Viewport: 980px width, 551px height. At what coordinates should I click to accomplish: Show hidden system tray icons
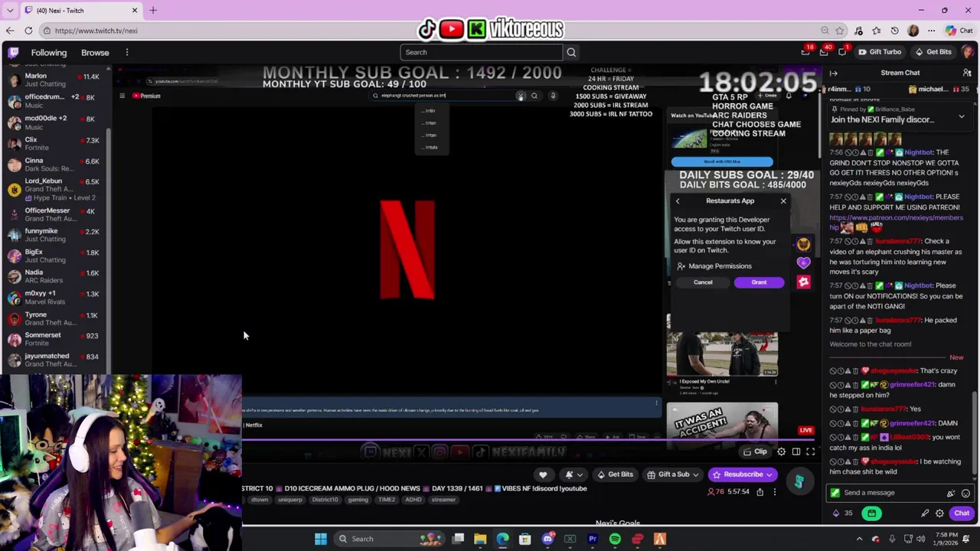point(859,539)
